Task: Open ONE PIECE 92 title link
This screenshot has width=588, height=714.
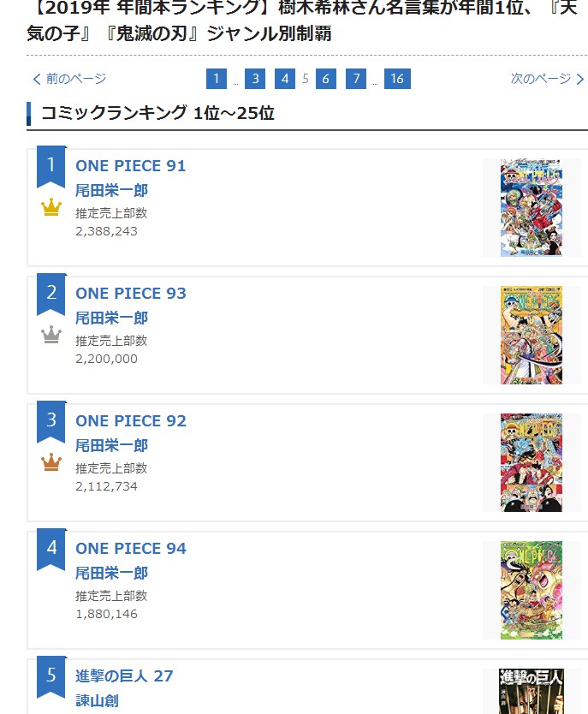Action: 130,421
